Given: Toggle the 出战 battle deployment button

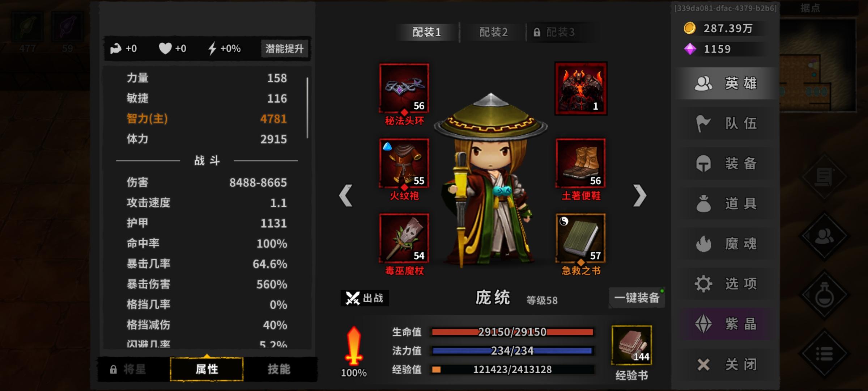Looking at the screenshot, I should (x=365, y=298).
